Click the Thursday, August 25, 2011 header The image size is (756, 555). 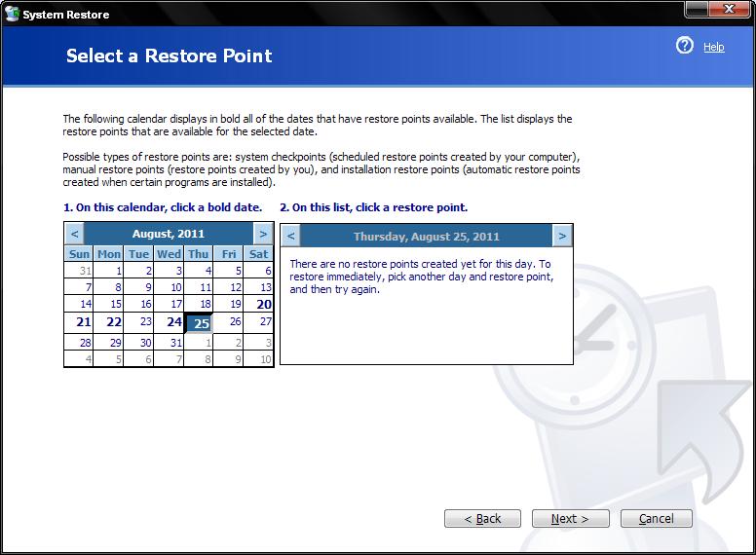pyautogui.click(x=426, y=236)
